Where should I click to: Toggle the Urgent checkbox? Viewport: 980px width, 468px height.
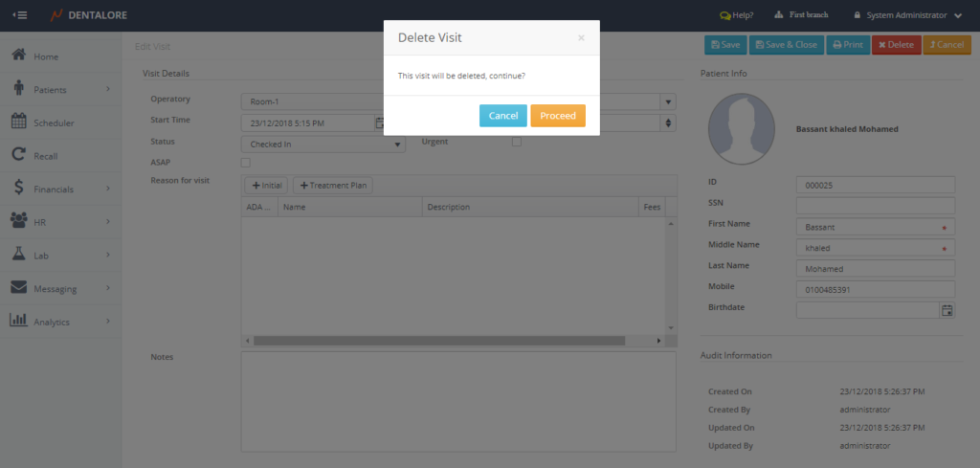(x=517, y=143)
